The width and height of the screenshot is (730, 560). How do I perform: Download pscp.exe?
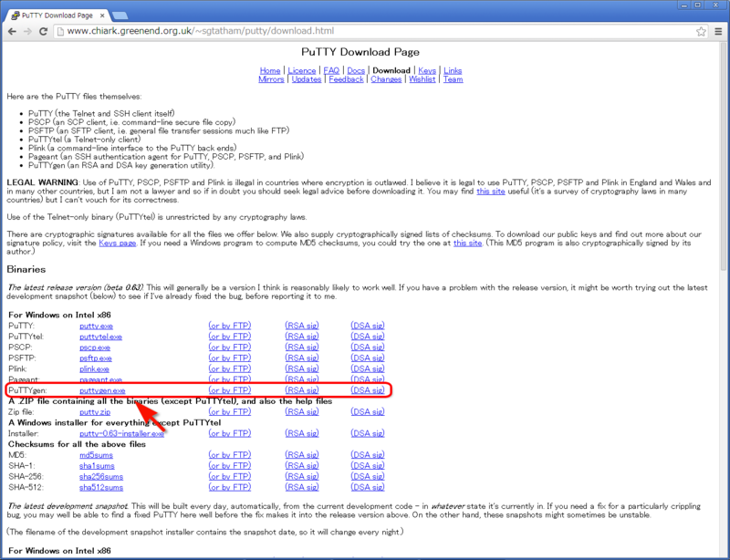(95, 347)
